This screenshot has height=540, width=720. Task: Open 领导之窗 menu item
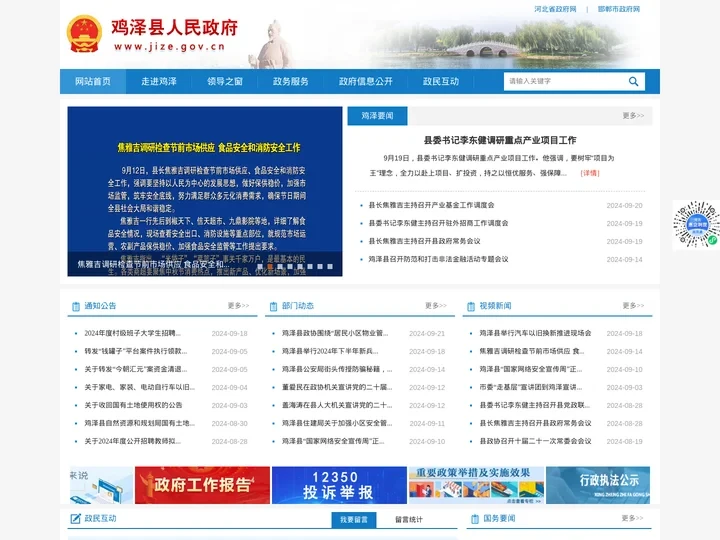[225, 81]
